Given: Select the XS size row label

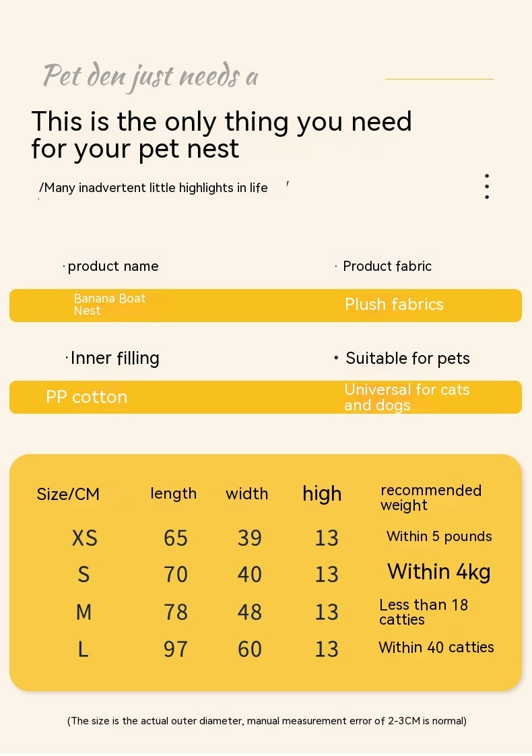Looking at the screenshot, I should click(x=85, y=538).
